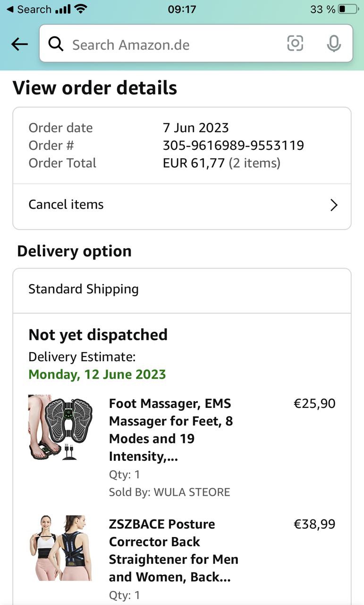Expand Cancel items chevron arrow

pos(334,205)
